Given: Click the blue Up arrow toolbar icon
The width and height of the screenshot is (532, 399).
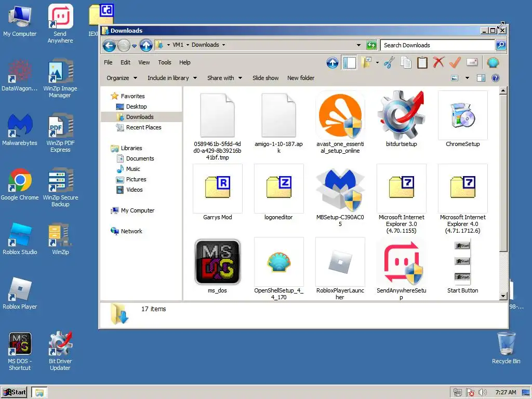Looking at the screenshot, I should (332, 62).
